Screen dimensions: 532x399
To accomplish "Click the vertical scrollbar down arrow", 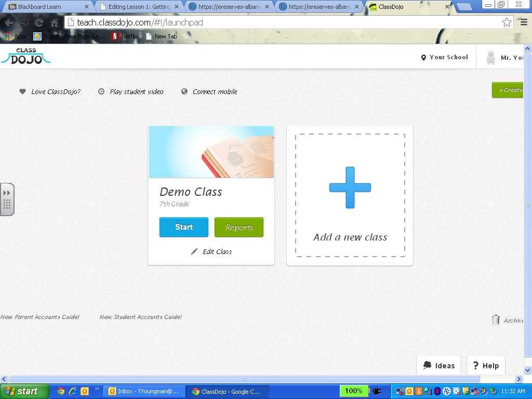I will [x=528, y=370].
